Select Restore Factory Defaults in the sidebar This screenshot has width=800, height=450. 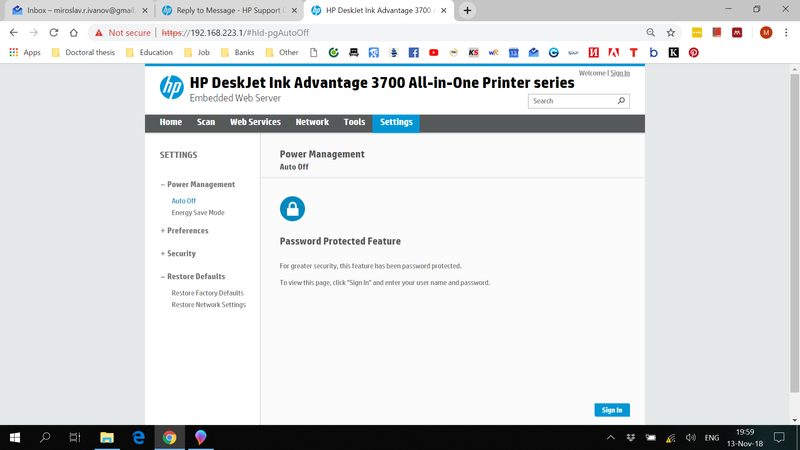[207, 293]
